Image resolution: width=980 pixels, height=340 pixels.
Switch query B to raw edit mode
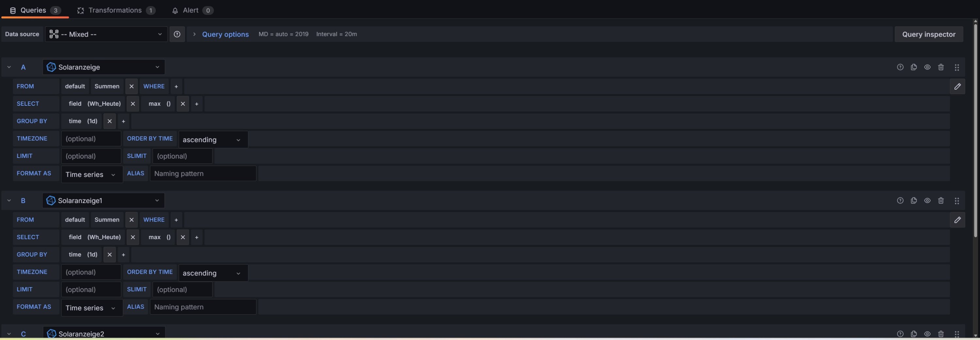[957, 220]
